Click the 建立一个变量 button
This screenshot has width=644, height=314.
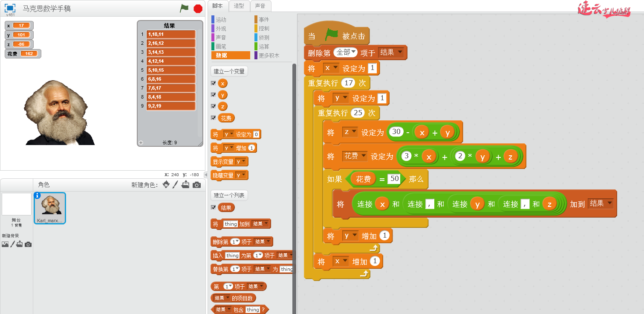(x=229, y=71)
